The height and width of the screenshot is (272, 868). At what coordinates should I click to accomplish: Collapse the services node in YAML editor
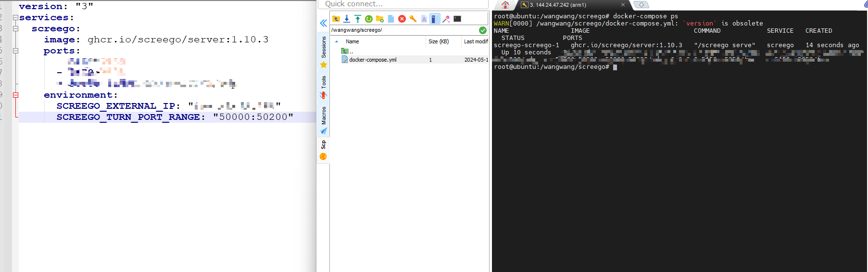15,17
